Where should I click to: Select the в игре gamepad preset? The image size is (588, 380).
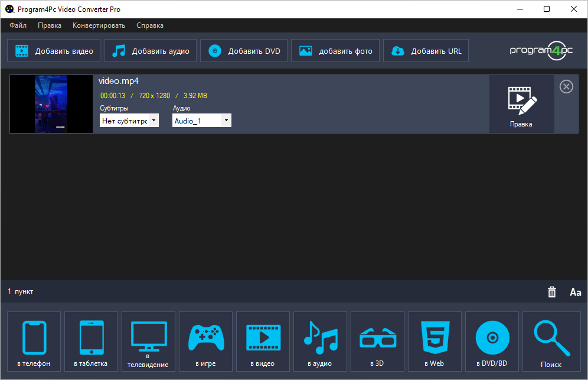[x=206, y=342]
